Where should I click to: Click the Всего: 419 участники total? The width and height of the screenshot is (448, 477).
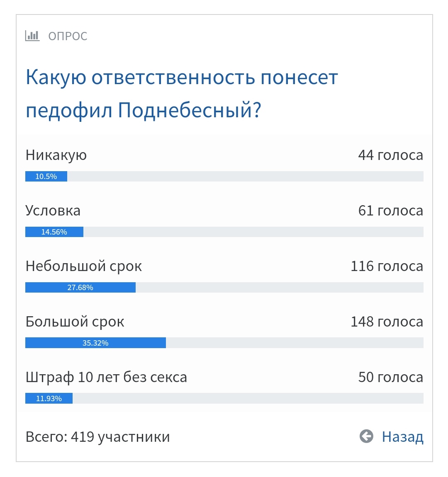97,437
